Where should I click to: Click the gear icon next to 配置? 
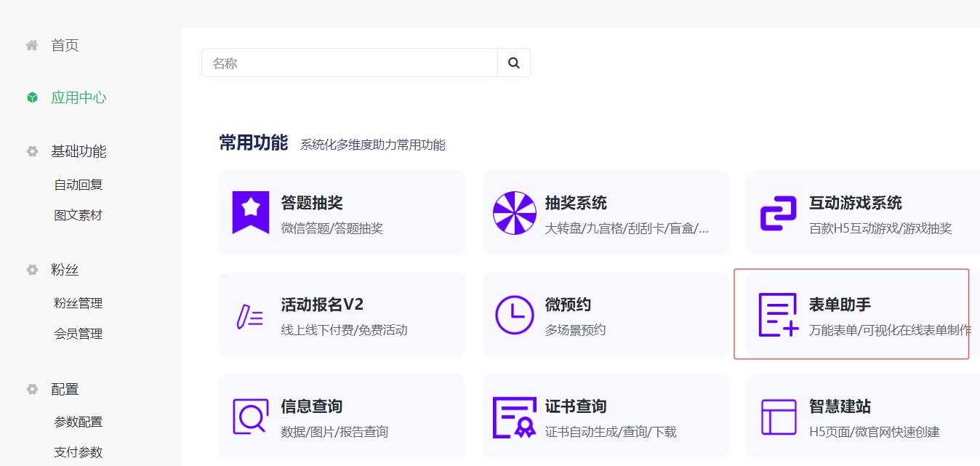coord(32,389)
